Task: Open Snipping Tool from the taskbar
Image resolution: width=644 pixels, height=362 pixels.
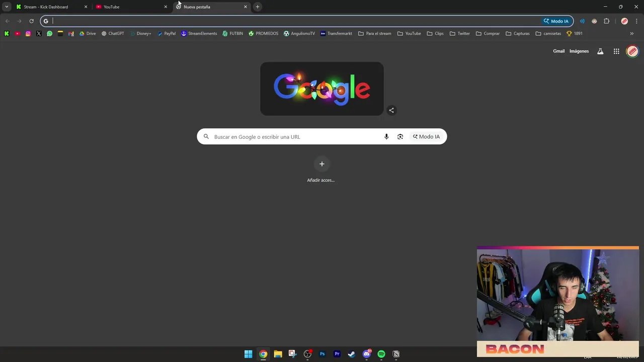Action: (292, 354)
